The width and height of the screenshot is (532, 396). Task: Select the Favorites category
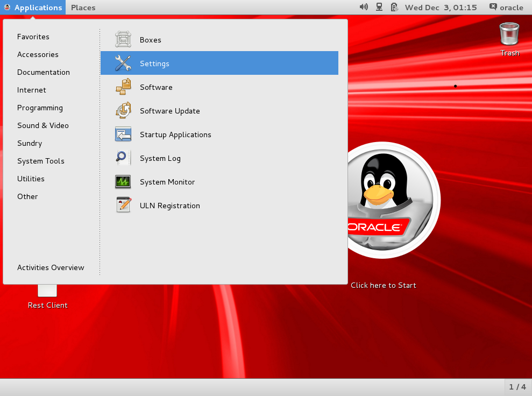[33, 37]
